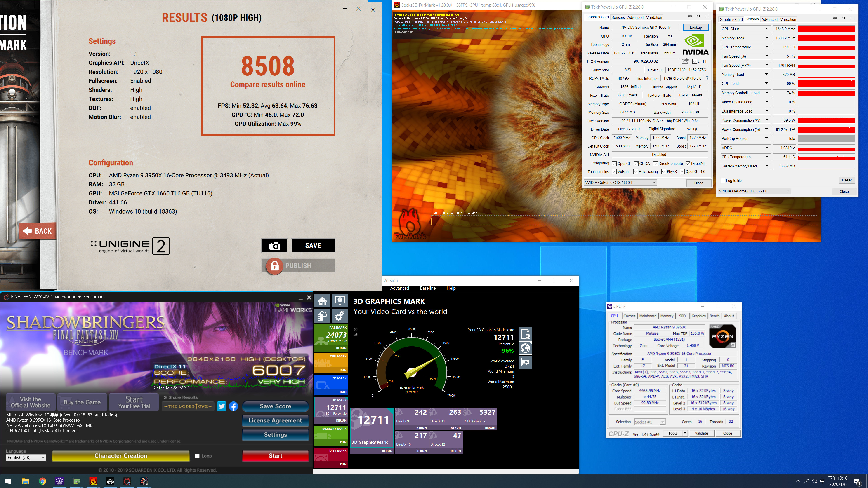Screen dimensions: 868x488
Task: Click GPU-Z Graphics Card window refresh icon
Action: (698, 16)
